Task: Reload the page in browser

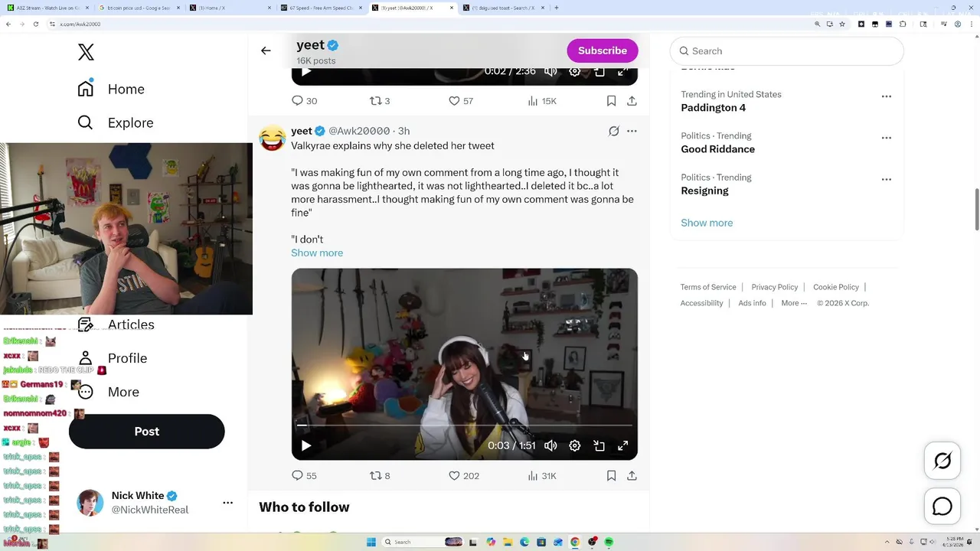Action: coord(35,24)
